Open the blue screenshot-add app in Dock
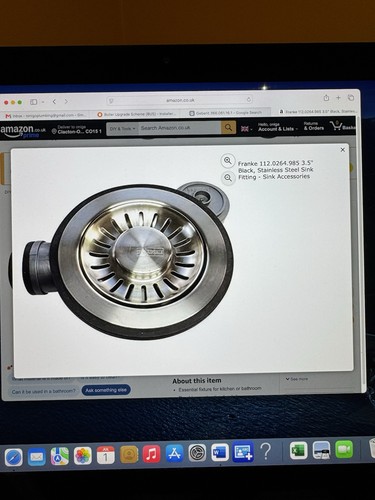Image resolution: width=375 pixels, height=500 pixels. click(243, 452)
